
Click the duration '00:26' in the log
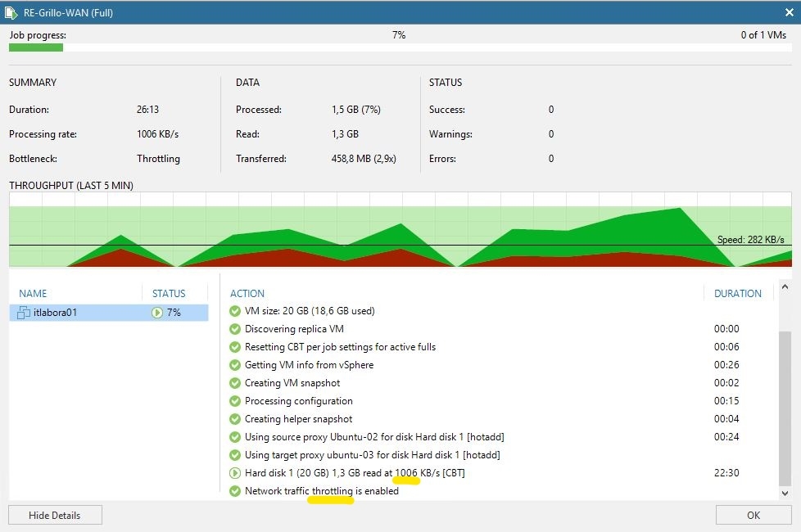[x=726, y=365]
